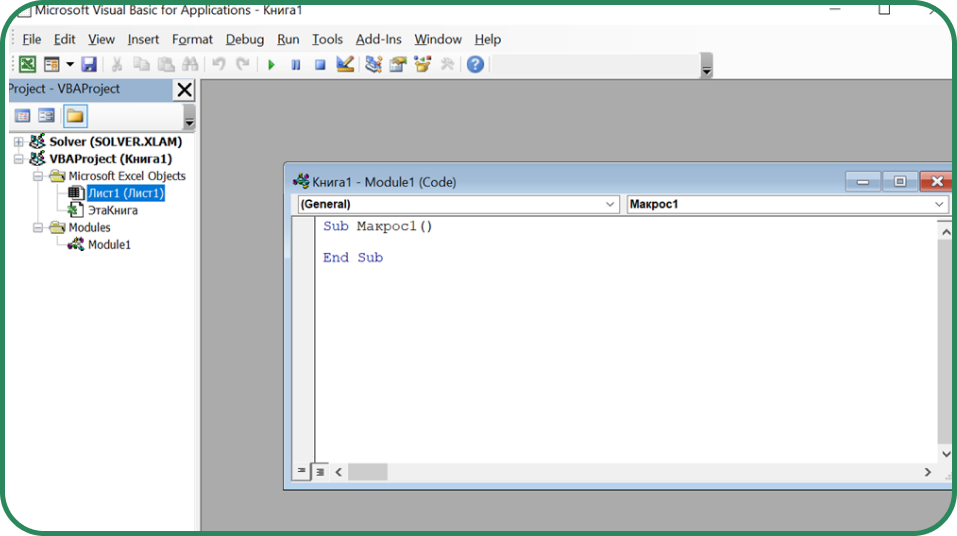Select Лист1 (Лист1) sheet object

(x=126, y=193)
